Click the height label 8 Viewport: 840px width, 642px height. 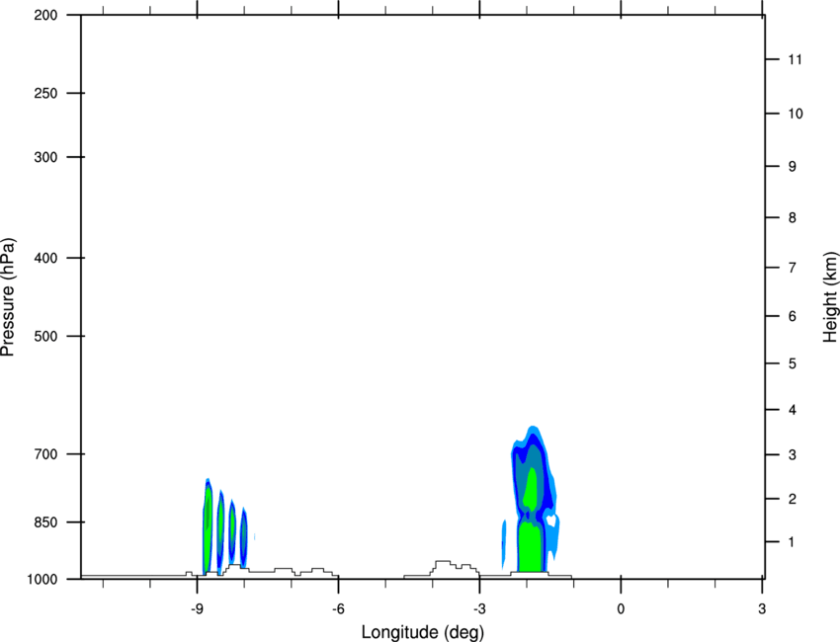tap(793, 217)
